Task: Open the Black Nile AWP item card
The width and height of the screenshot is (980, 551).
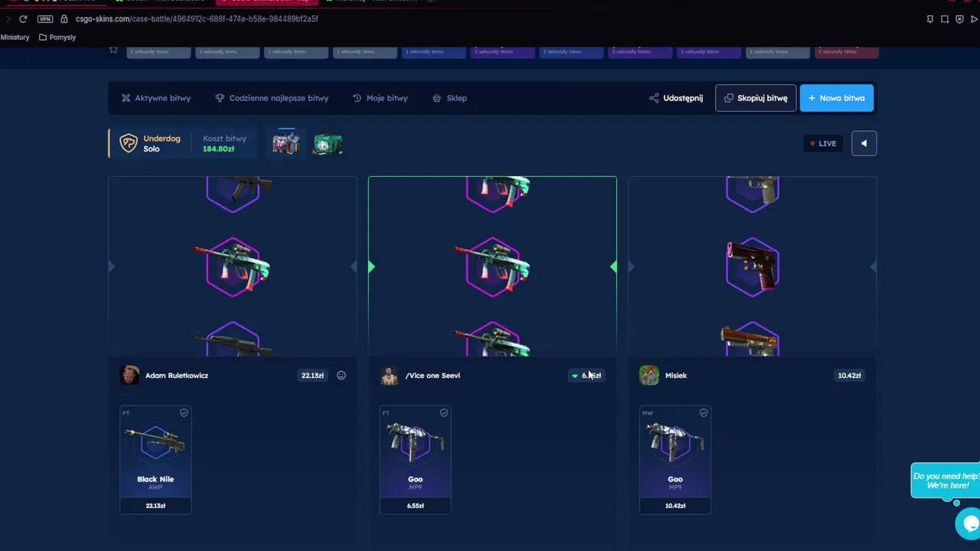Action: 155,460
